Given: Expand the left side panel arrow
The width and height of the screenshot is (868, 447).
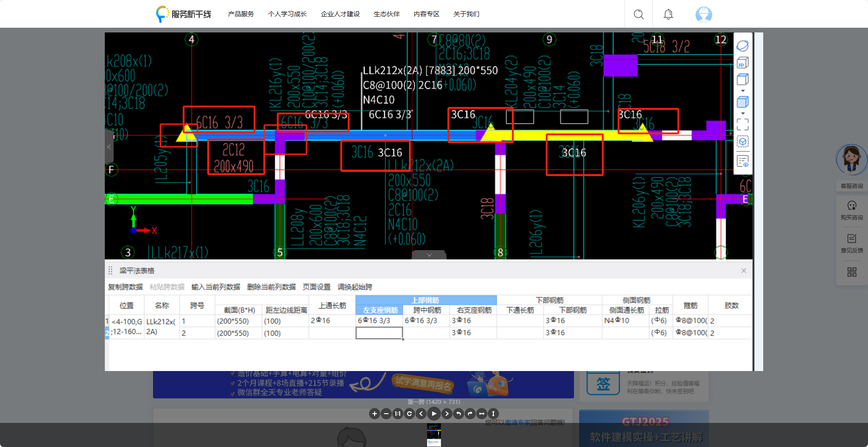Looking at the screenshot, I should coord(109,147).
